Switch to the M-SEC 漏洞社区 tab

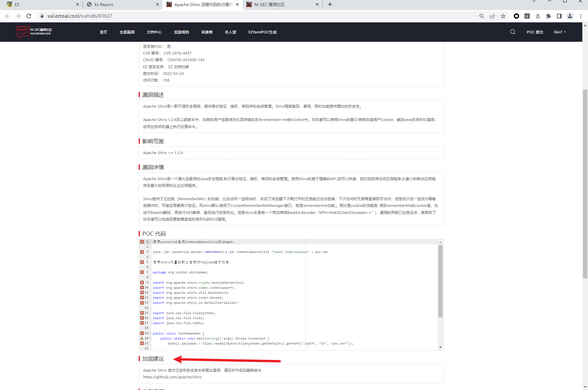[282, 4]
